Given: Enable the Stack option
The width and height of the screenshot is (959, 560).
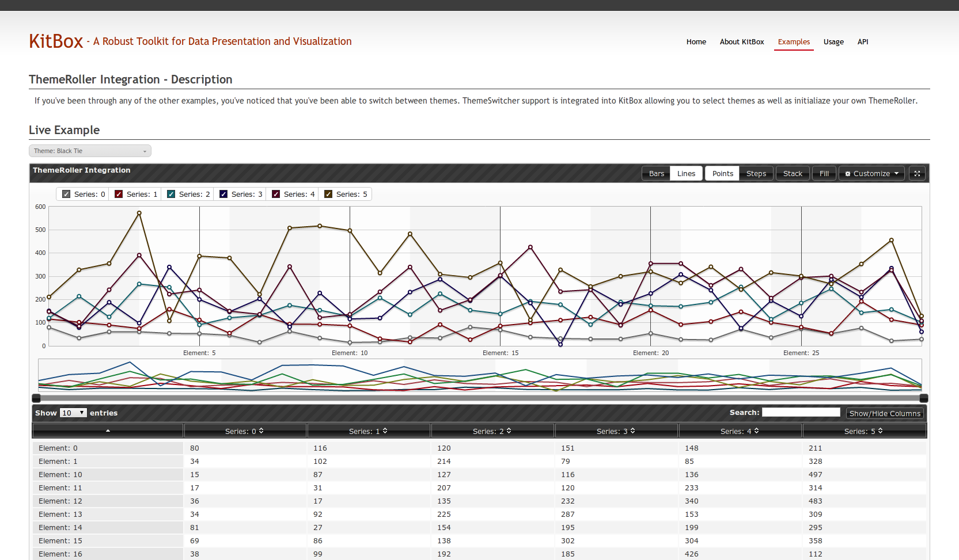Looking at the screenshot, I should pyautogui.click(x=793, y=173).
